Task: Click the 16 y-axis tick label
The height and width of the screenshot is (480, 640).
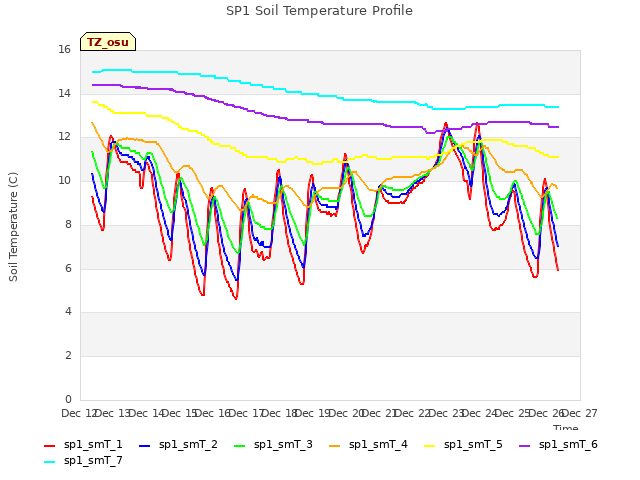Action: click(x=64, y=49)
